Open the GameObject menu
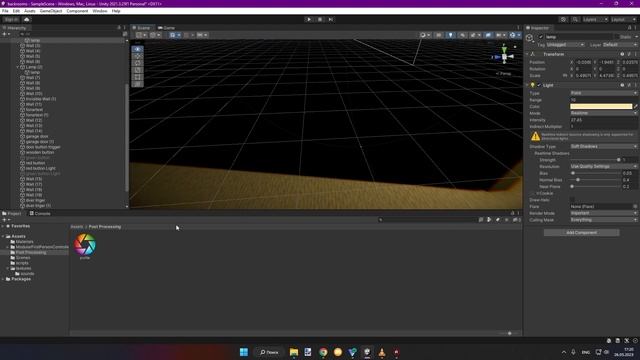This screenshot has height=360, width=640. (51, 11)
